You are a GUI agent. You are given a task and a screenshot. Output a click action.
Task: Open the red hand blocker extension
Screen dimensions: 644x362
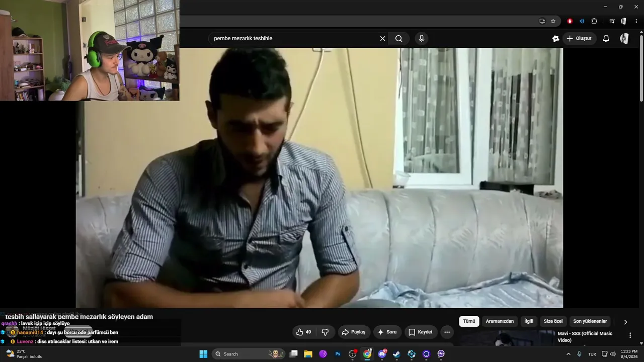pos(570,21)
